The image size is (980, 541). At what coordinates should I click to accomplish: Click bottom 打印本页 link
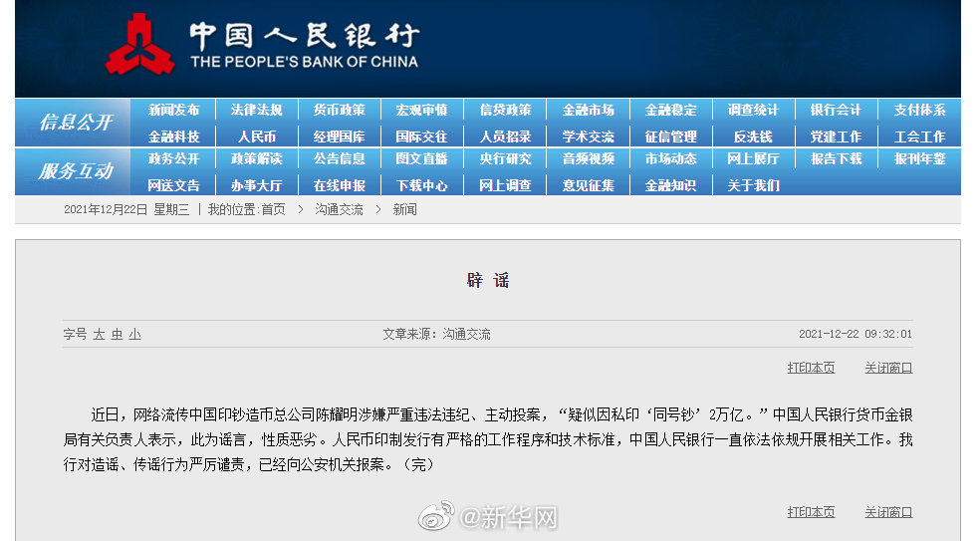811,512
